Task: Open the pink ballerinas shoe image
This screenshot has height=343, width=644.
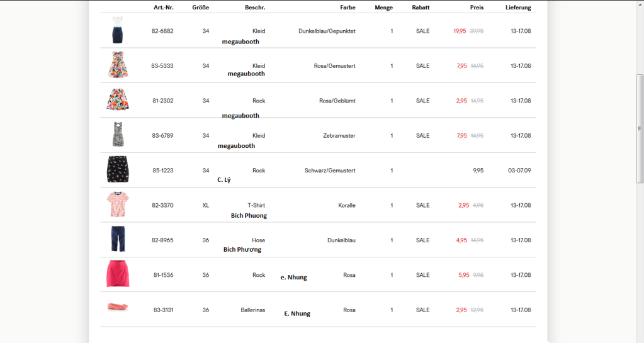Action: [x=118, y=306]
